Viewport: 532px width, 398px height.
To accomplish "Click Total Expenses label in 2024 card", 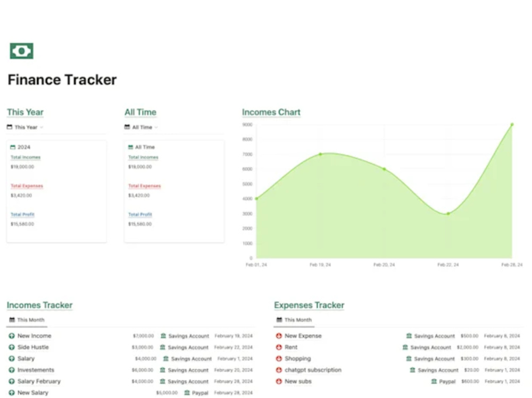I will point(27,186).
